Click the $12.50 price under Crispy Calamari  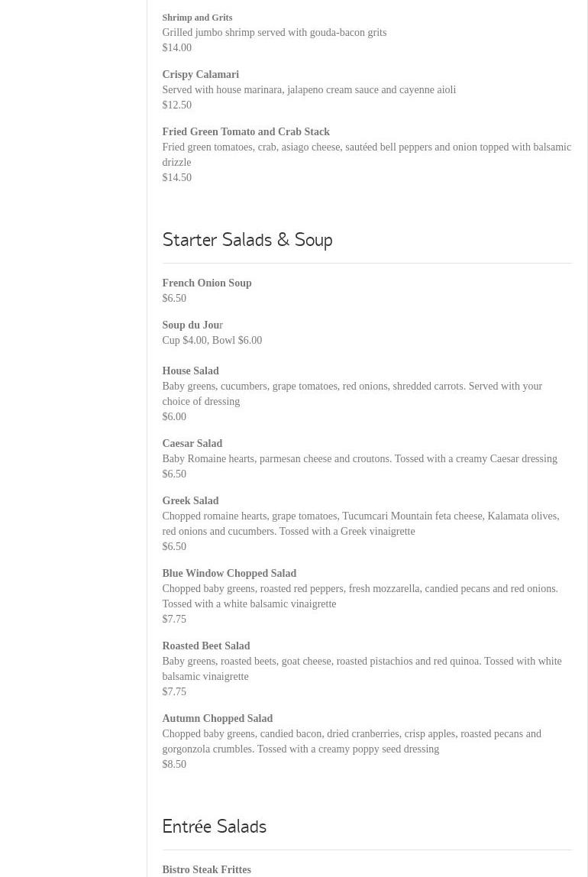point(176,105)
